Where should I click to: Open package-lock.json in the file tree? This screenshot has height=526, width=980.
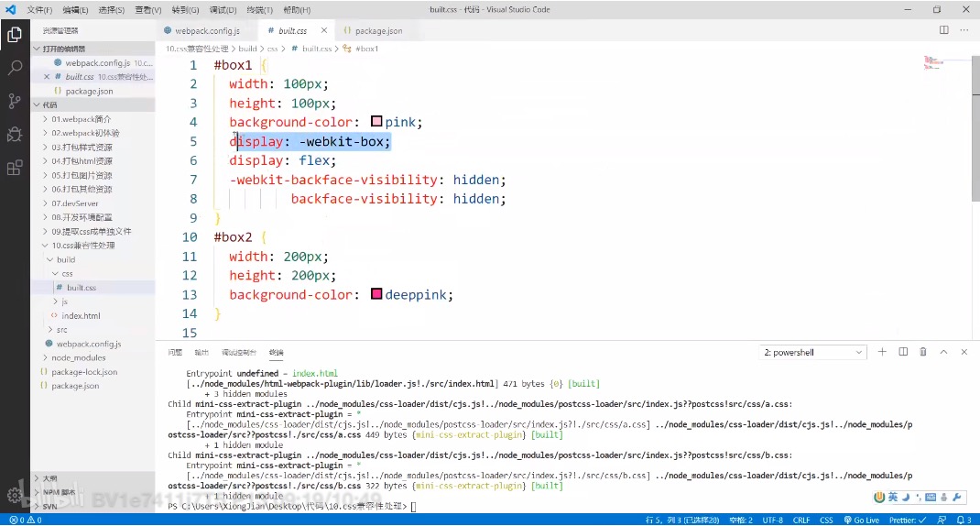(93, 371)
